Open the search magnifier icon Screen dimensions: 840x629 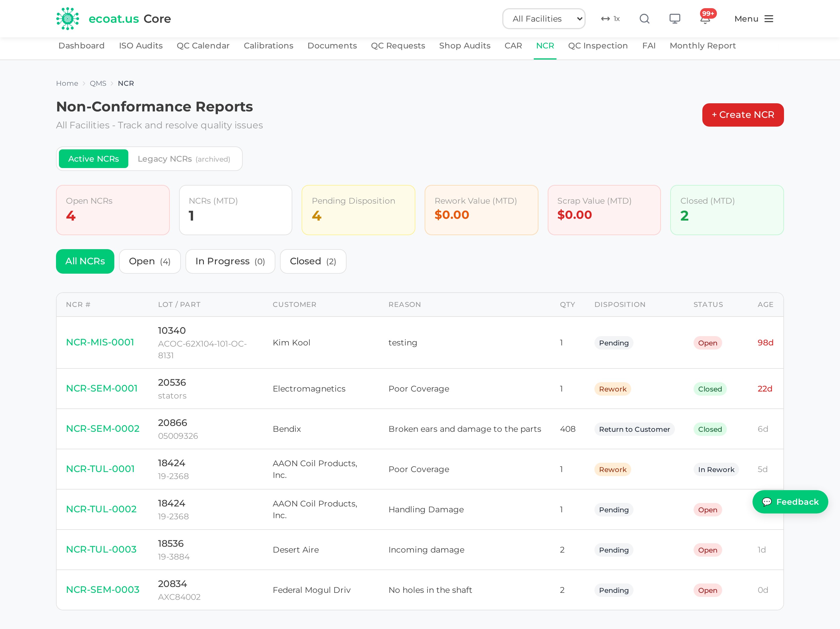(x=644, y=19)
